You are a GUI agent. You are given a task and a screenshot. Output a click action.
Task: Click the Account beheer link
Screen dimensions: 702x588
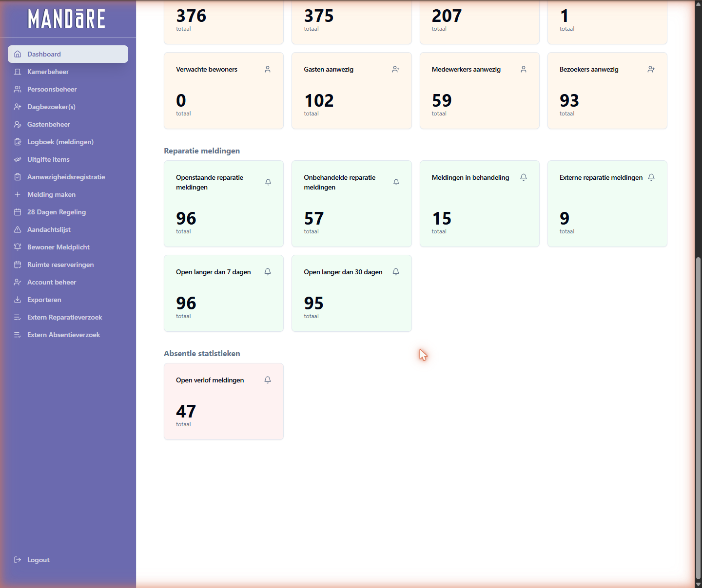[x=68, y=282]
